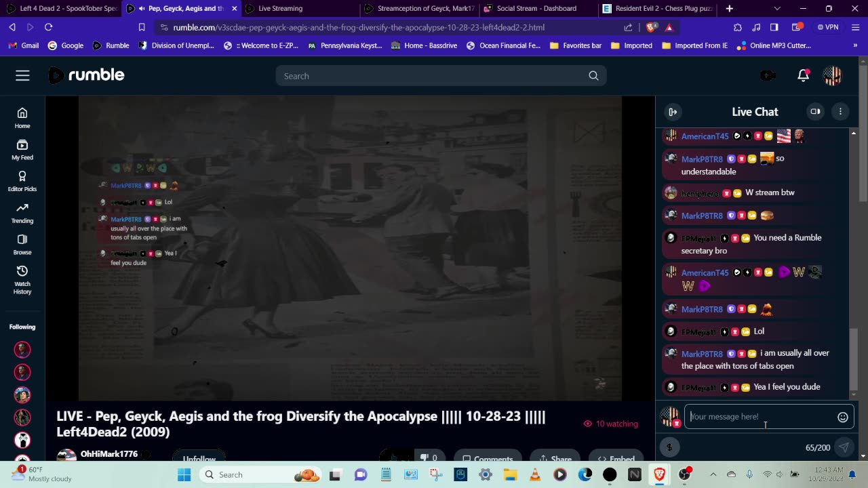
Task: Switch to Live Streaming tab
Action: pyautogui.click(x=300, y=9)
